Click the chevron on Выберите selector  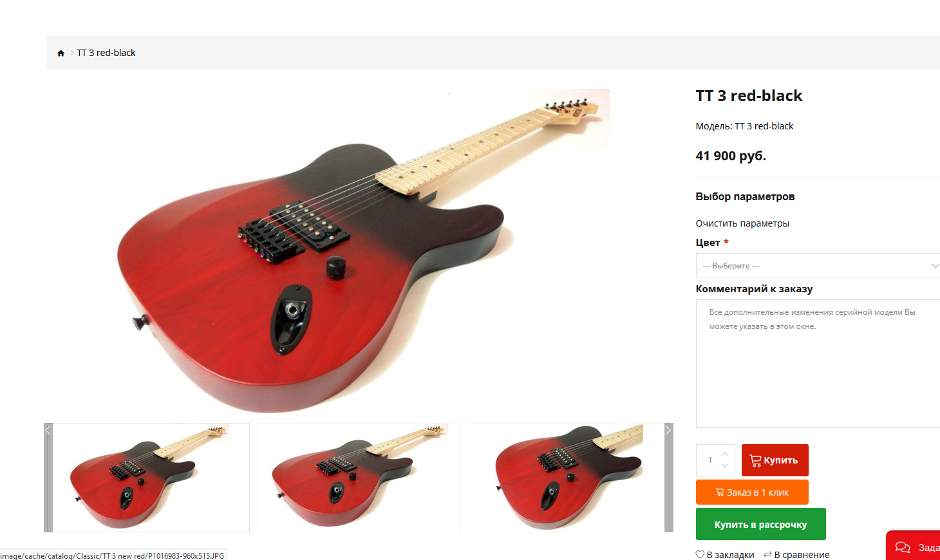pos(935,265)
